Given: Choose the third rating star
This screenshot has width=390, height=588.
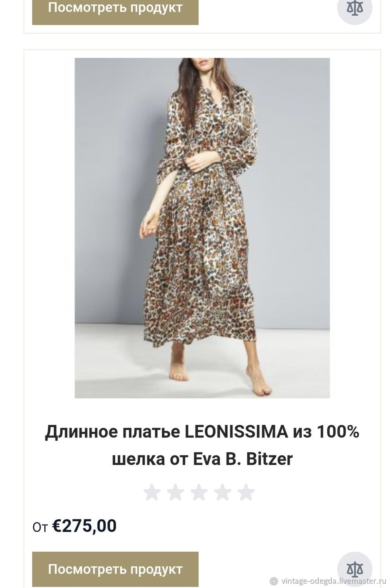Looking at the screenshot, I should click(x=199, y=492).
